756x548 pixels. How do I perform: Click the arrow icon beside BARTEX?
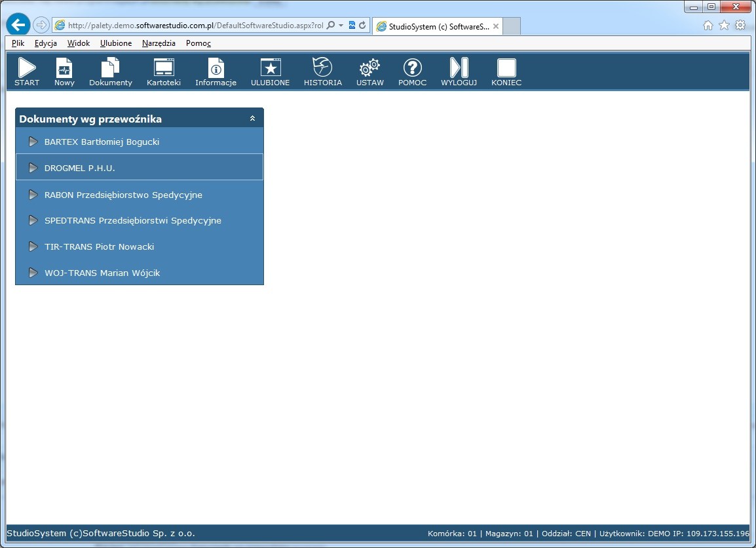tap(33, 142)
